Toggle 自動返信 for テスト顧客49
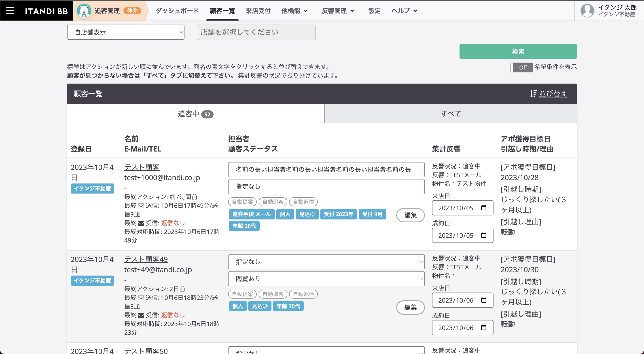 click(x=303, y=294)
